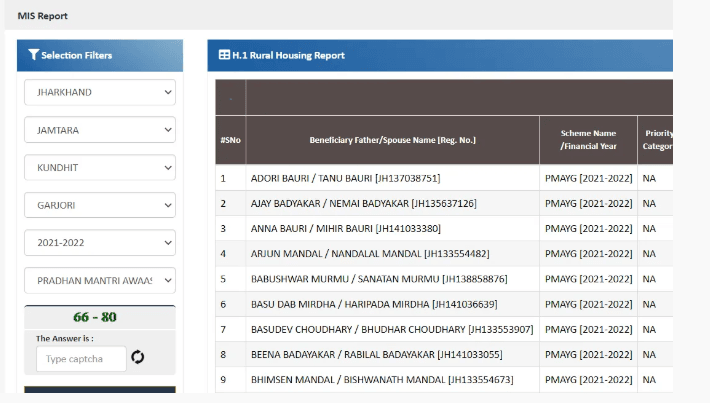Click the table icon beside H.1 Rural Housing Report
This screenshot has height=404, width=710.
click(224, 55)
